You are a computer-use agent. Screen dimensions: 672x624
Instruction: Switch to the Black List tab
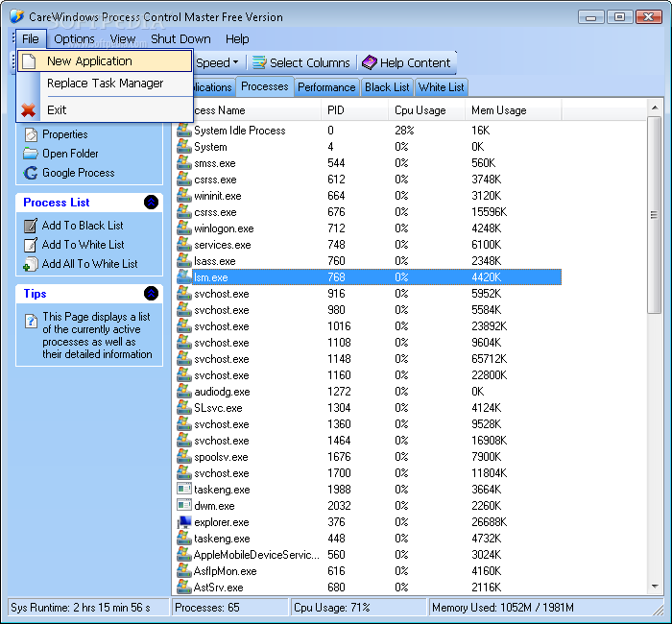coord(387,87)
